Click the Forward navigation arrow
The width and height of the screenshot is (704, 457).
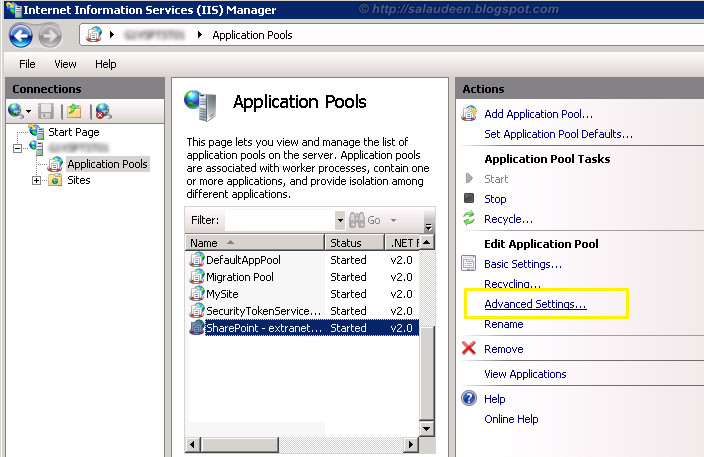point(49,36)
